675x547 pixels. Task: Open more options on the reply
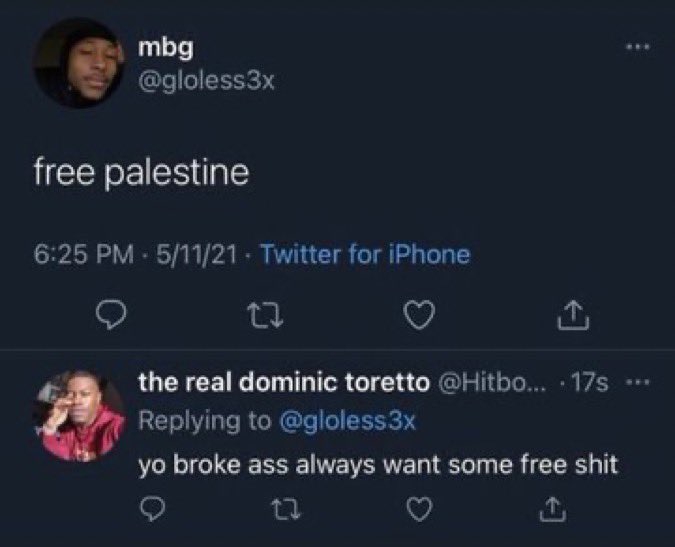tap(638, 382)
